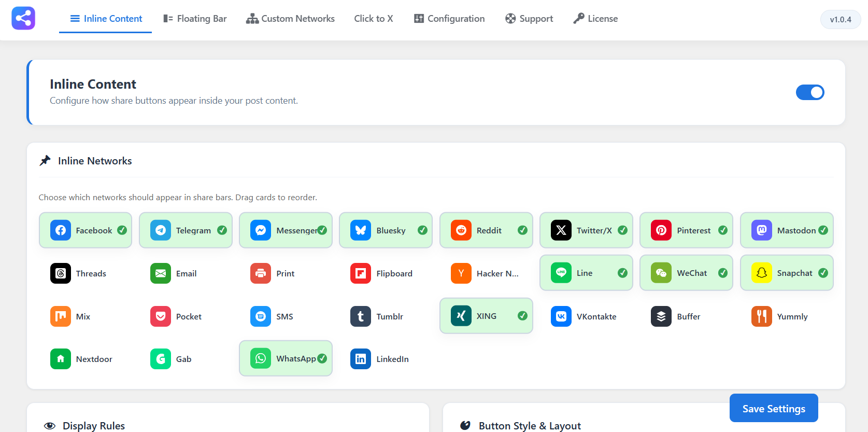The width and height of the screenshot is (868, 432).
Task: Open the License tab
Action: point(595,19)
